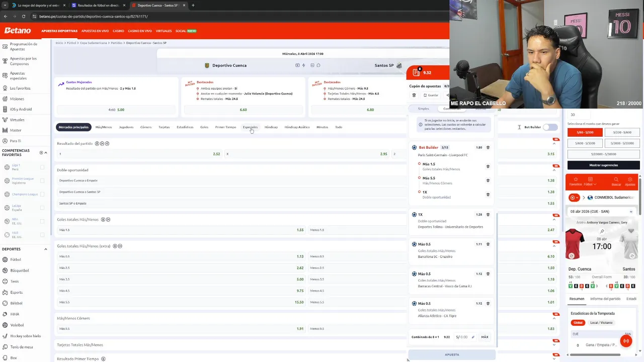Select the Local / Visitante stats filter pill

pyautogui.click(x=601, y=322)
